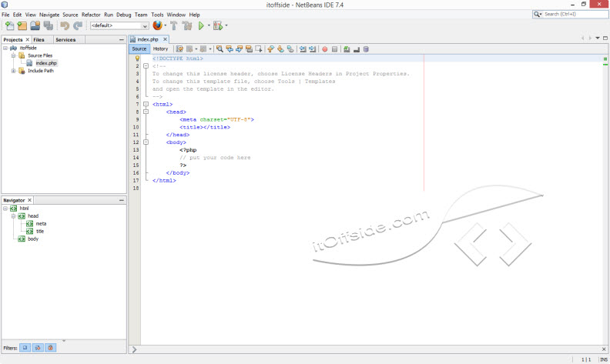Collapse the itoffside project node
Image resolution: width=610 pixels, height=364 pixels.
click(x=5, y=48)
